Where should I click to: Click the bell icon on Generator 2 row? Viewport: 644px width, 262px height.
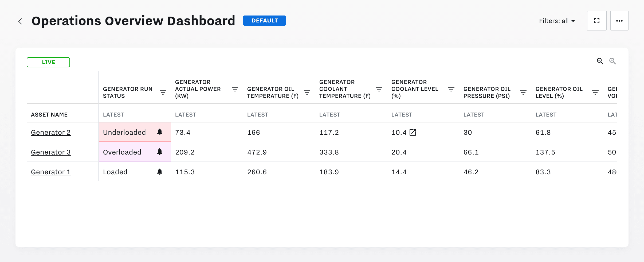(160, 132)
